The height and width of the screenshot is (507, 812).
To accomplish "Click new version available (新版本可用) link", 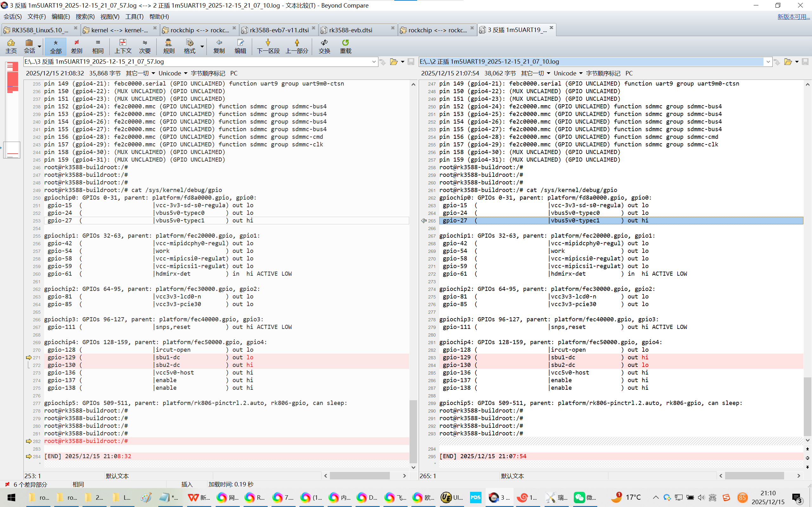I will (x=793, y=16).
